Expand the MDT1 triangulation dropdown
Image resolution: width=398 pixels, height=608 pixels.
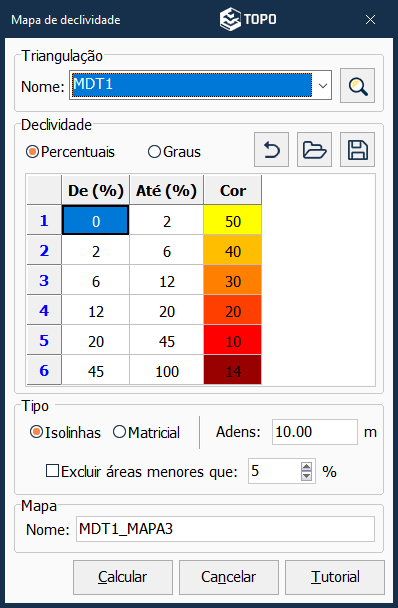tap(323, 85)
